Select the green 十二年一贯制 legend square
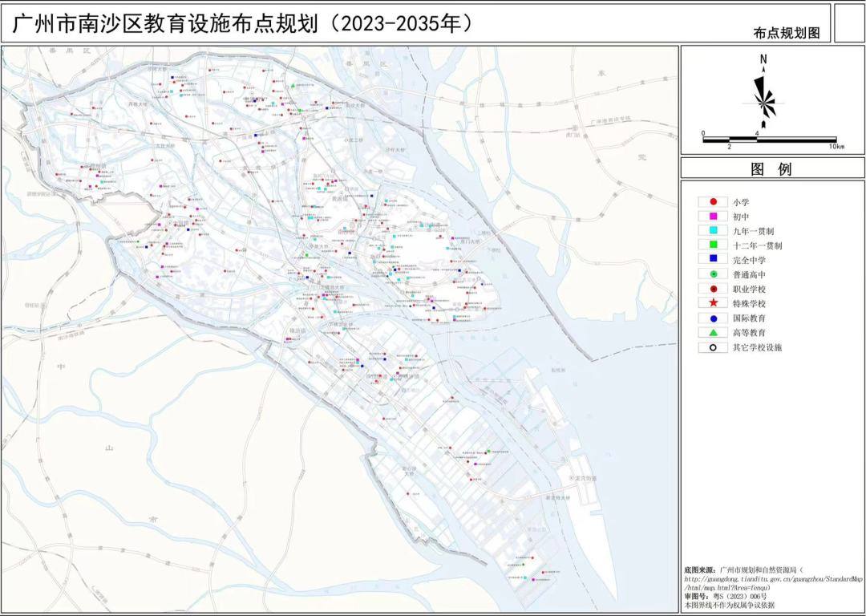Image resolution: width=866 pixels, height=616 pixels. pyautogui.click(x=713, y=245)
